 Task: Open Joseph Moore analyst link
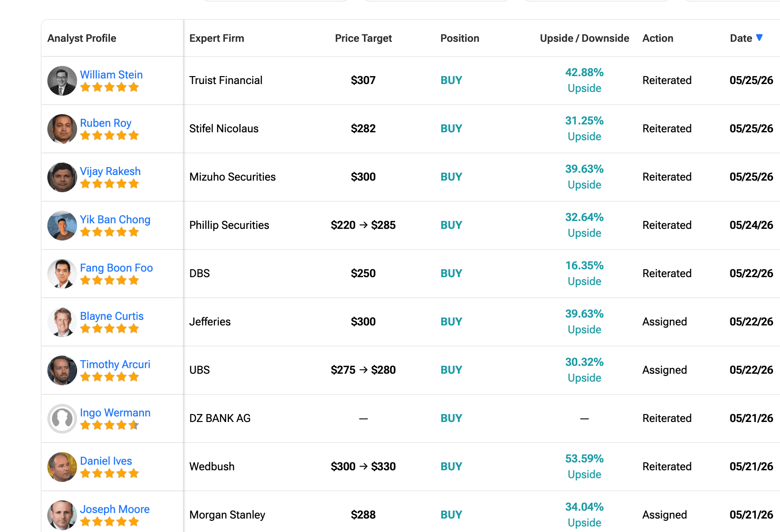[x=115, y=509]
